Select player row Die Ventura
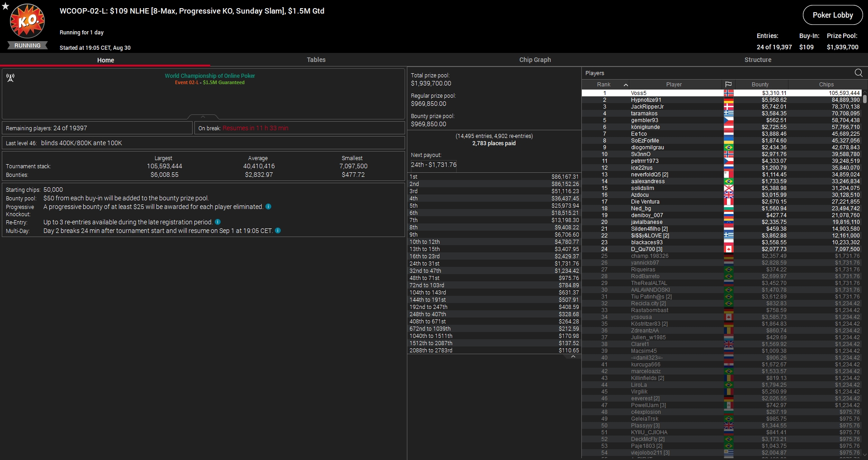868x460 pixels. click(x=722, y=202)
